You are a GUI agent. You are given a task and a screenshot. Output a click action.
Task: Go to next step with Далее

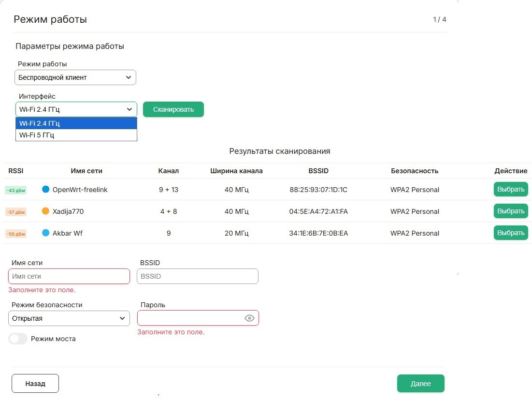pos(420,384)
